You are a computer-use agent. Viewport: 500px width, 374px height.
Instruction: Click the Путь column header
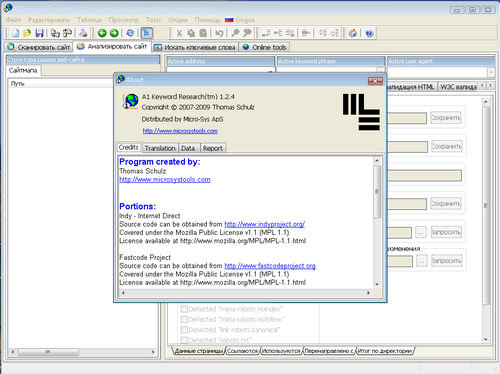click(60, 83)
